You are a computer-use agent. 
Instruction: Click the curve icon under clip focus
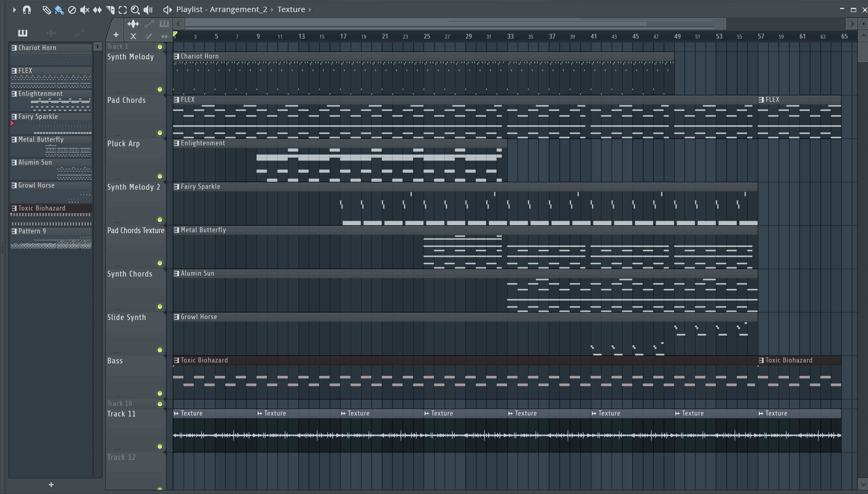149,36
